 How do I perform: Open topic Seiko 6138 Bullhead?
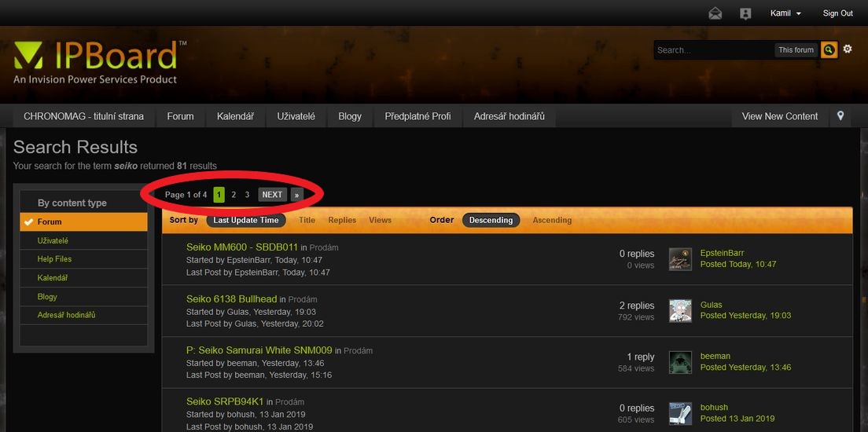231,299
